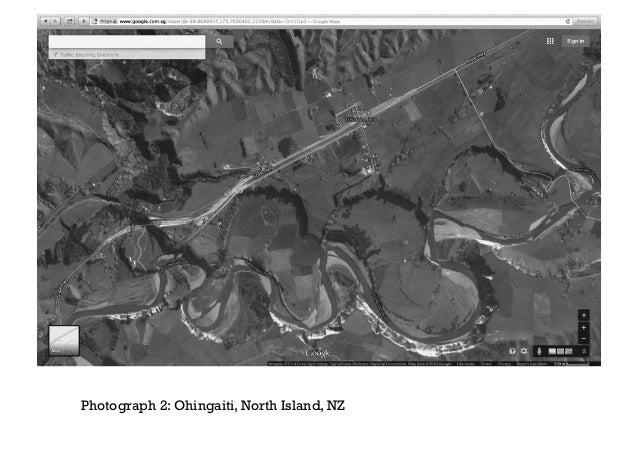Select the Street View pegman
This screenshot has width=638, height=451.
(x=540, y=351)
